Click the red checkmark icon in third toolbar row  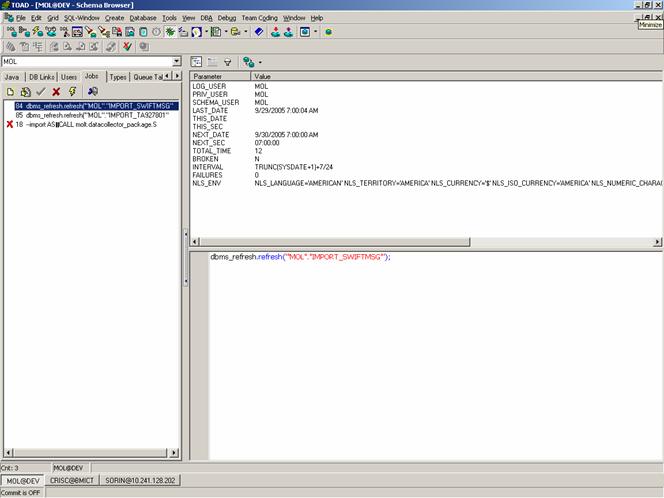[x=127, y=46]
